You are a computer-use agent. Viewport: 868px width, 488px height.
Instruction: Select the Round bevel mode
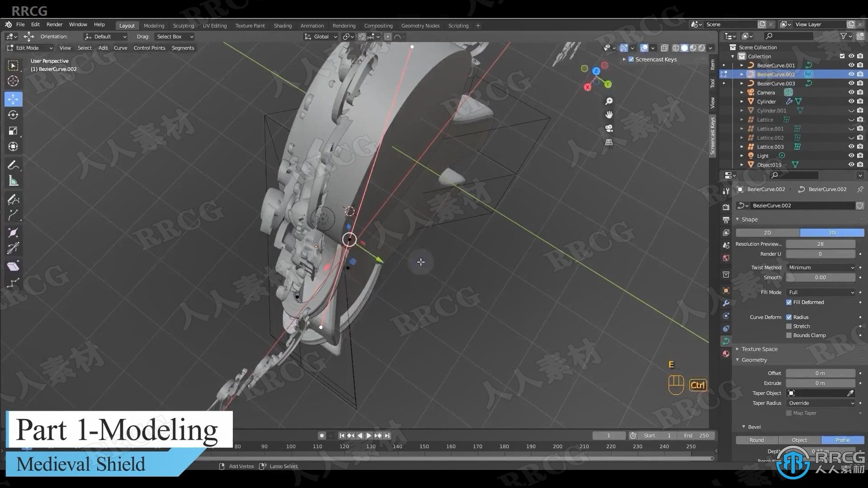(x=756, y=440)
